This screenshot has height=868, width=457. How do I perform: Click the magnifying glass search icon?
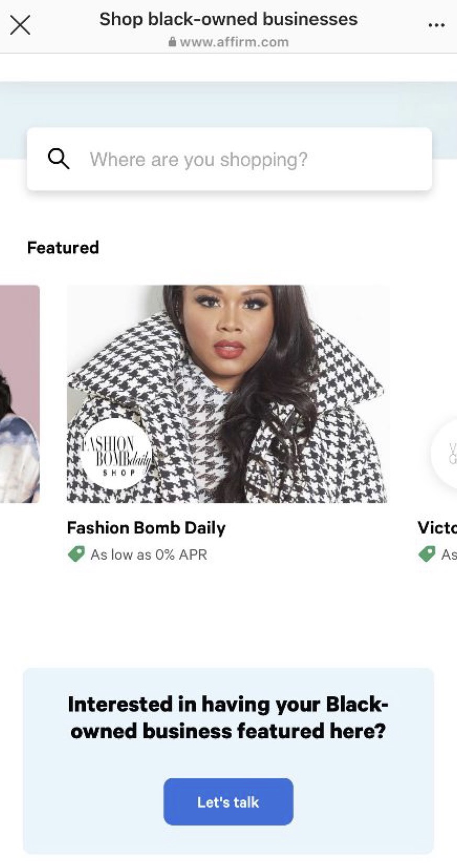pos(58,159)
